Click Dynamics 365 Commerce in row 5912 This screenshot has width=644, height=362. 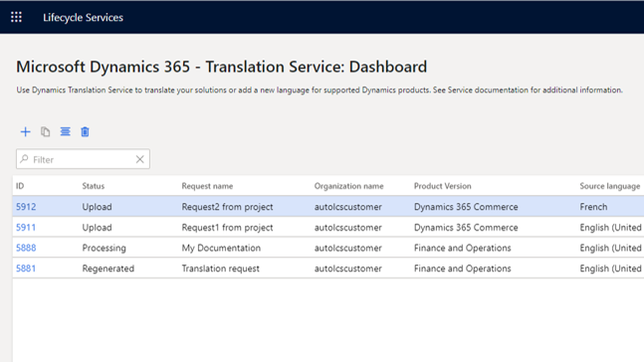click(466, 207)
